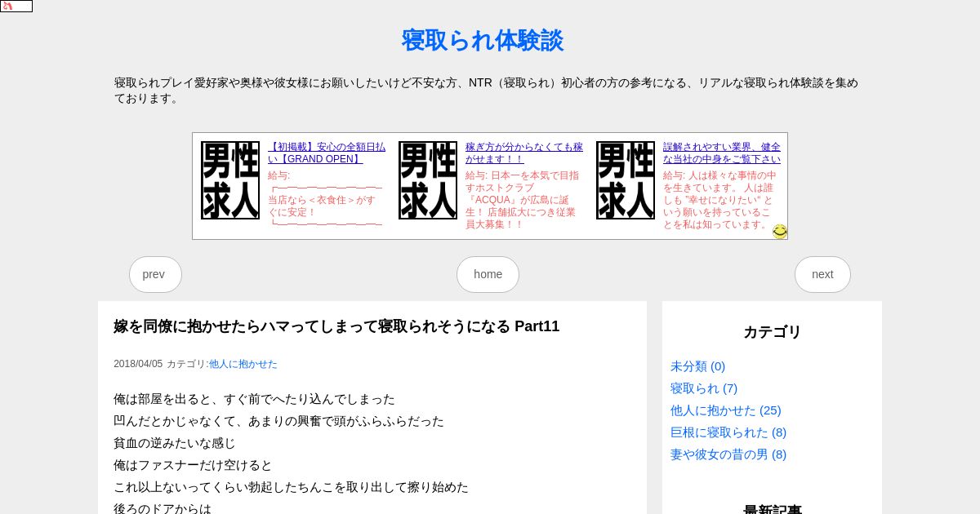980x514 pixels.
Task: Open the GRAND OPEN job ad link
Action: [x=327, y=153]
